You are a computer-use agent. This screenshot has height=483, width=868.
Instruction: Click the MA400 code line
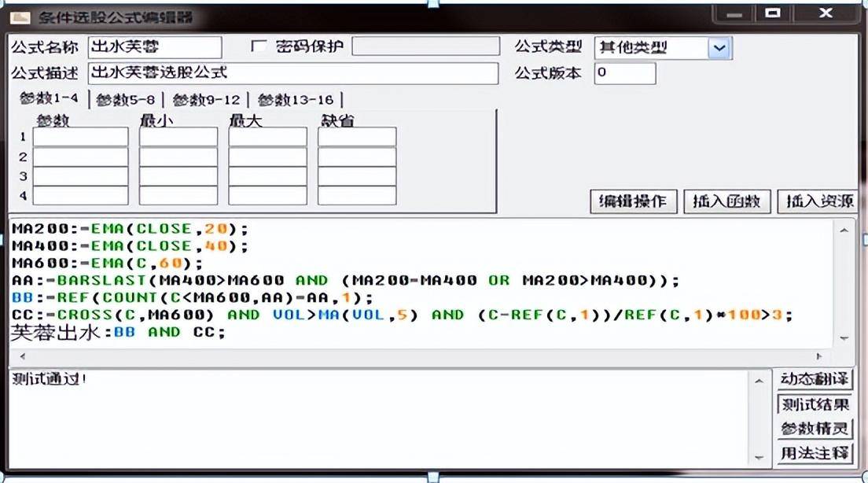(130, 246)
